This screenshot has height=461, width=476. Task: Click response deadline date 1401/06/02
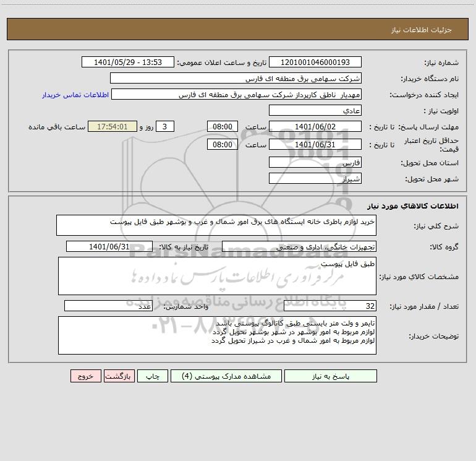(x=315, y=126)
